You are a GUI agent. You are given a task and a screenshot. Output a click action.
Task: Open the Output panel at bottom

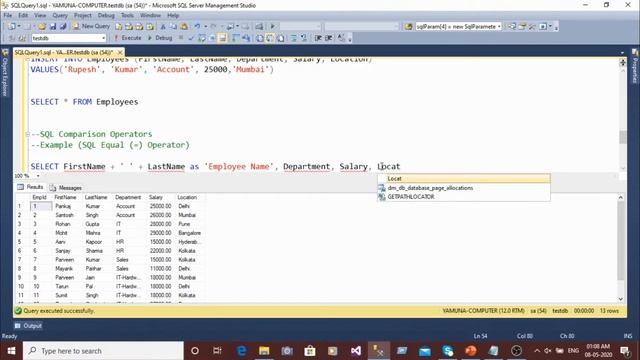[28, 326]
